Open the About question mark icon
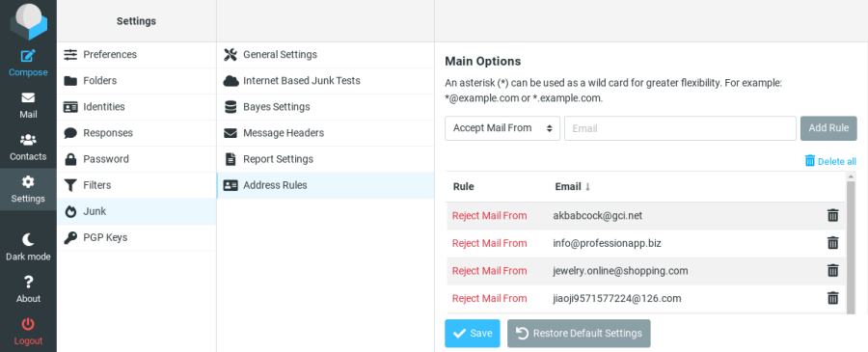Image resolution: width=868 pixels, height=352 pixels. [28, 282]
